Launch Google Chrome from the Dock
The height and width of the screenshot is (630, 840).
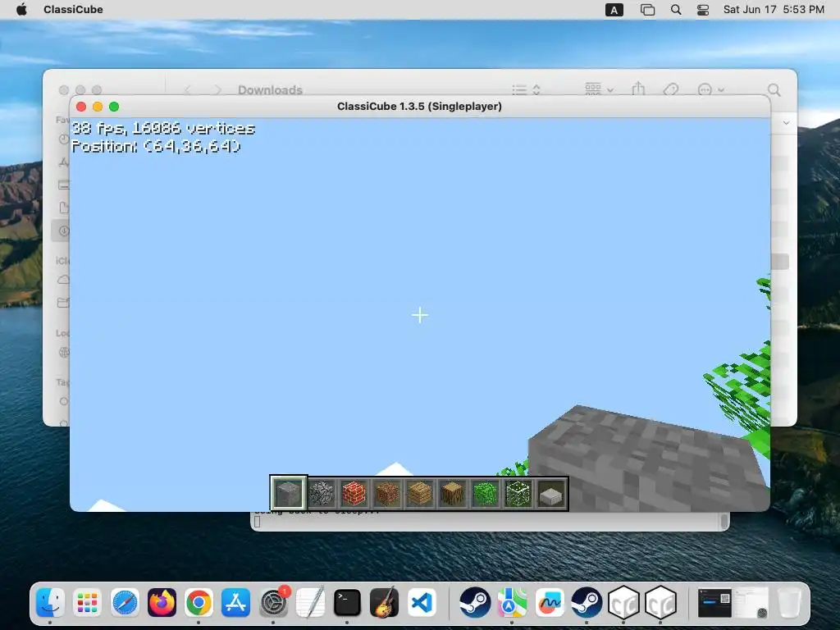tap(199, 602)
